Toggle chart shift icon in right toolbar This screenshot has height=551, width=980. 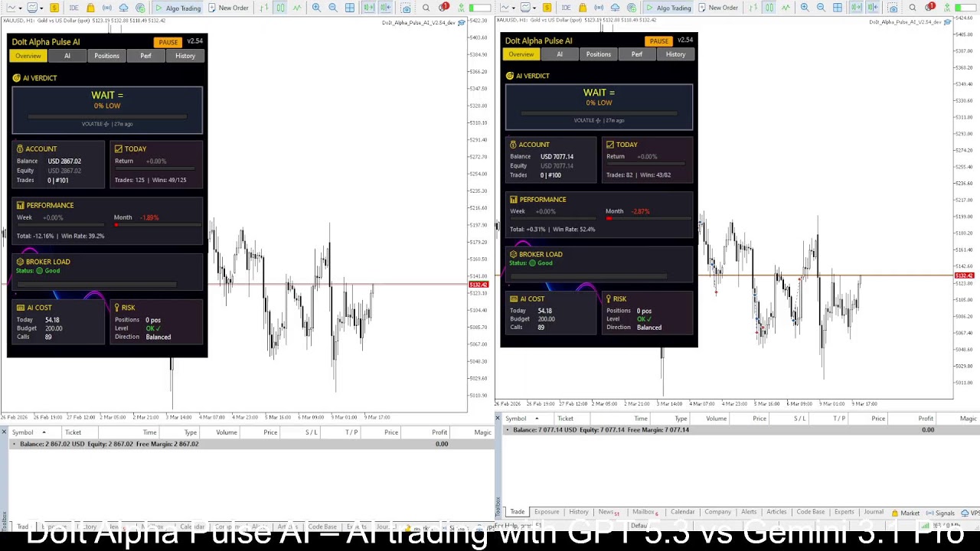pos(873,8)
